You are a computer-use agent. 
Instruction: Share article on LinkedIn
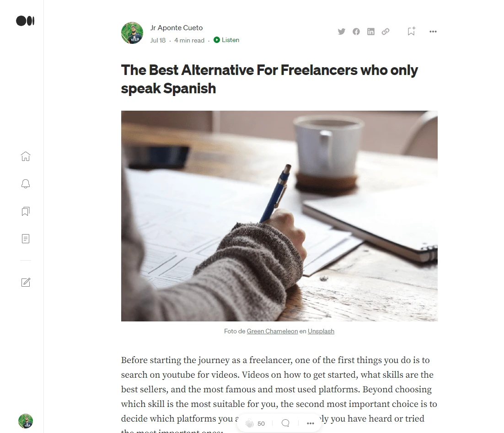370,32
